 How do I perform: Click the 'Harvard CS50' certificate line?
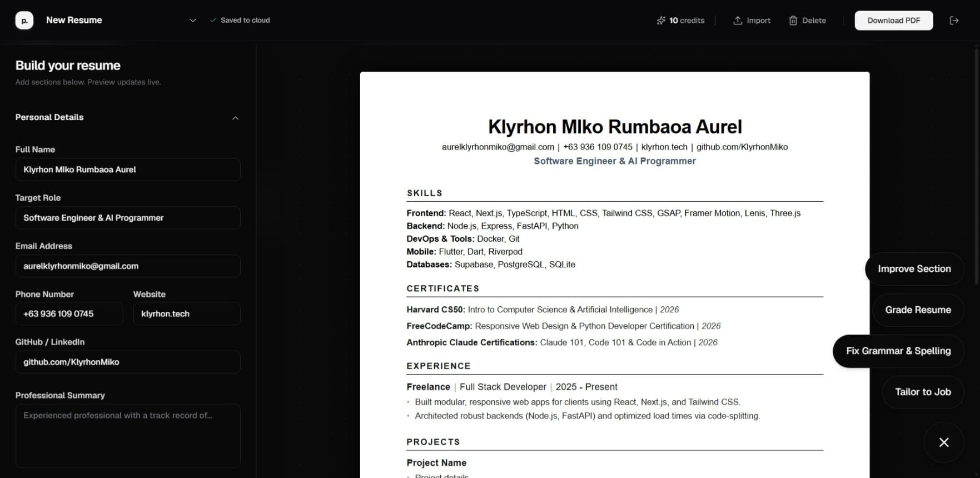[543, 310]
